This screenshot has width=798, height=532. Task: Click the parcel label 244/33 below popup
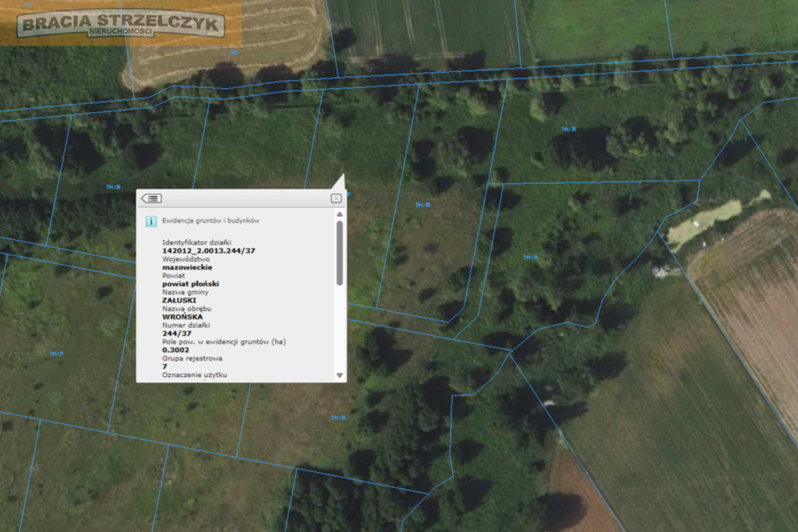point(338,418)
